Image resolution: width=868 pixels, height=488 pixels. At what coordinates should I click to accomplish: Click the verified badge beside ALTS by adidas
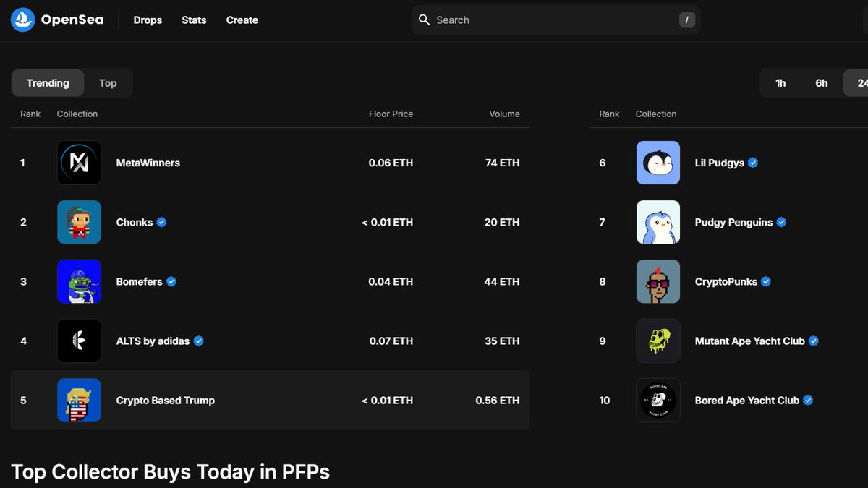pyautogui.click(x=198, y=341)
